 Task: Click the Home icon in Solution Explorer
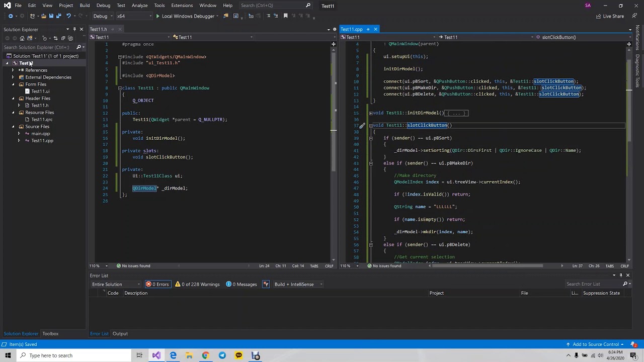[x=22, y=38]
